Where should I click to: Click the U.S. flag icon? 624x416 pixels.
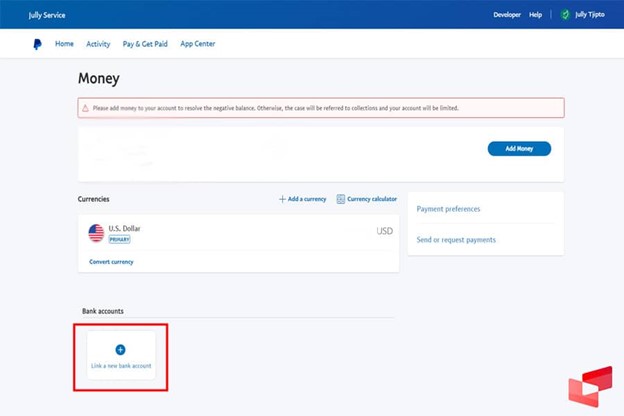pos(96,233)
